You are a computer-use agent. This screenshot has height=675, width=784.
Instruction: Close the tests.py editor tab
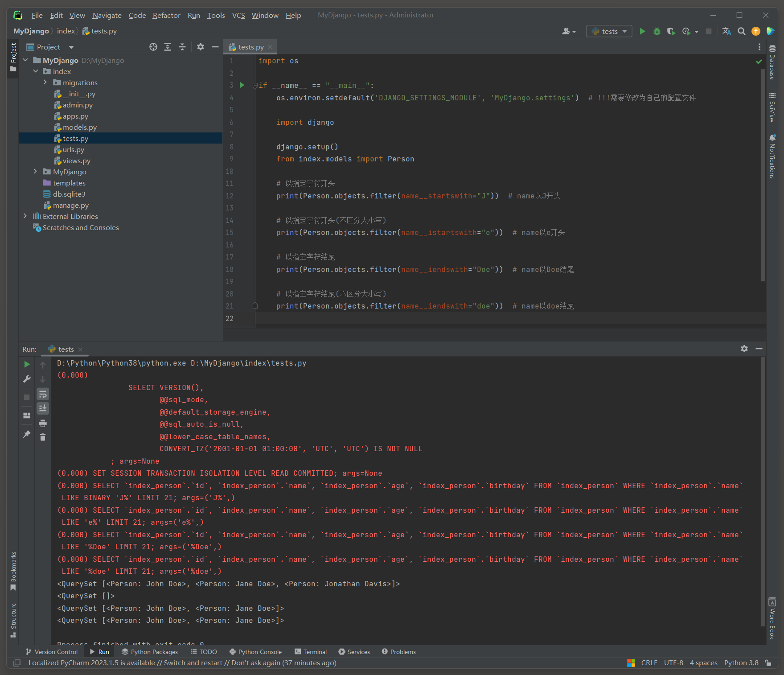[x=270, y=47]
